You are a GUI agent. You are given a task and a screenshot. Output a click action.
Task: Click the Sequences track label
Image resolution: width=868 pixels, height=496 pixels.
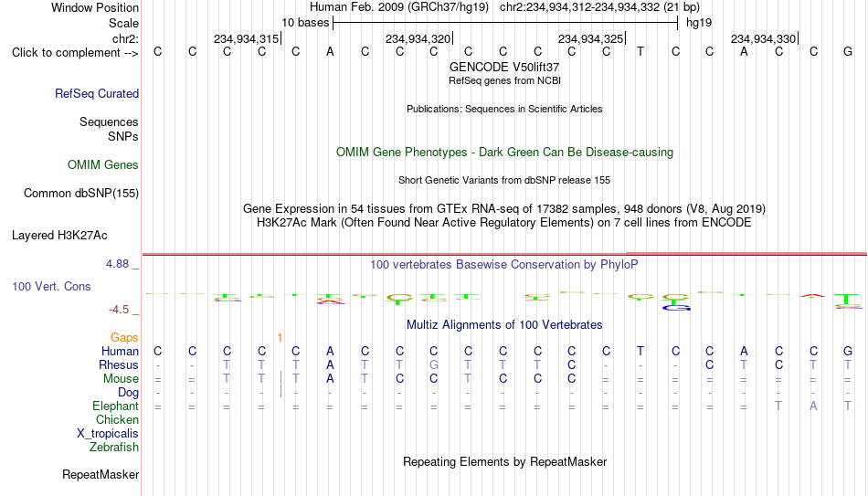[109, 121]
